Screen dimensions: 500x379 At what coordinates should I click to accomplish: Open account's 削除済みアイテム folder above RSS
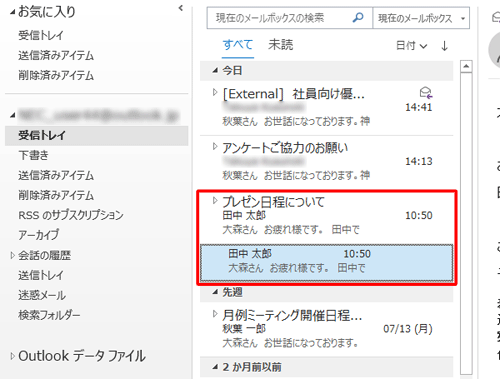tap(56, 195)
